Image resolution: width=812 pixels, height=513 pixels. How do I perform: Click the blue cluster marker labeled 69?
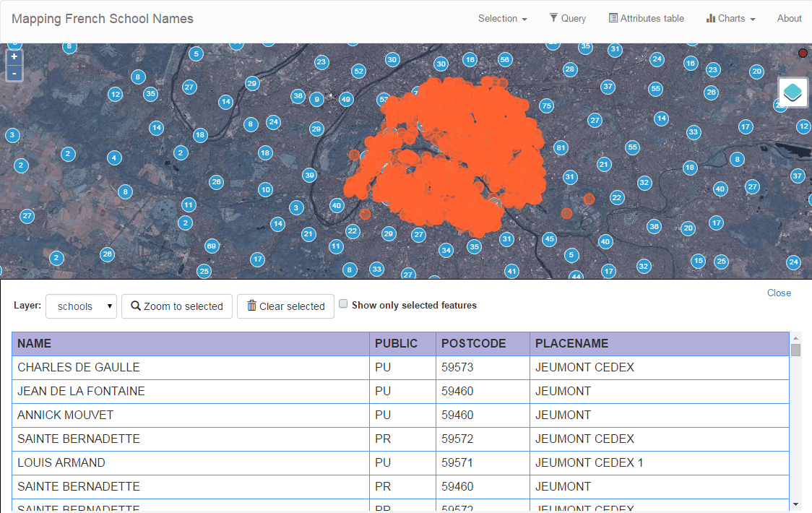pyautogui.click(x=212, y=246)
